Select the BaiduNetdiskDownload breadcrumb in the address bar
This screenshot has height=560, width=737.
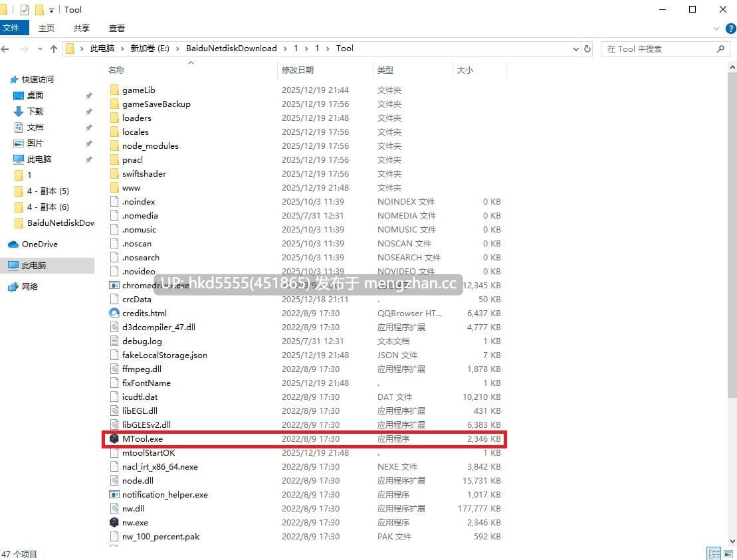[x=231, y=48]
